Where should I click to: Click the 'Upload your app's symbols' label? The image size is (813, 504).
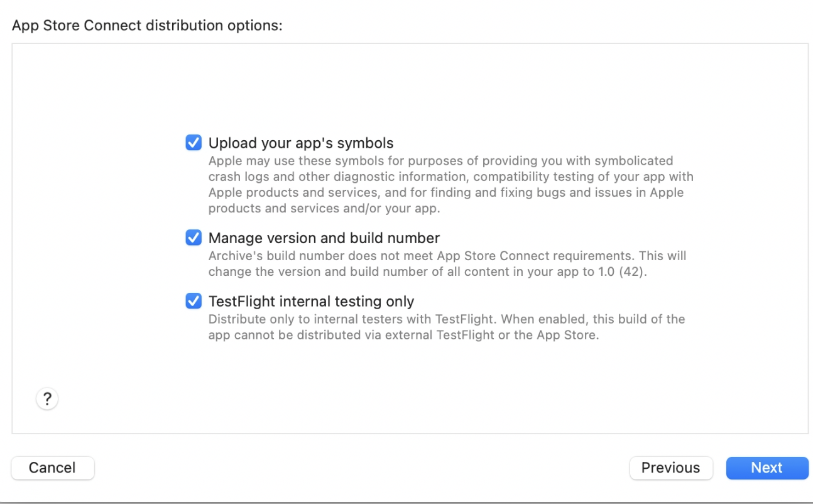[301, 143]
